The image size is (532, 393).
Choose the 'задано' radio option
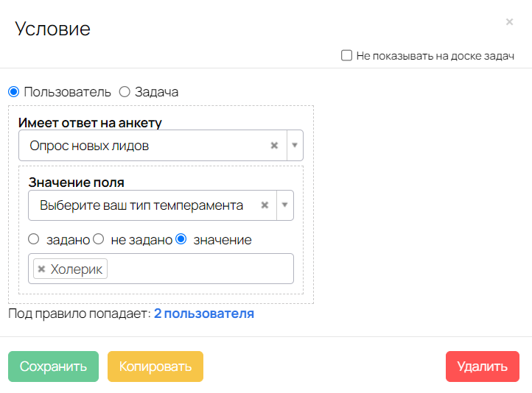[34, 239]
